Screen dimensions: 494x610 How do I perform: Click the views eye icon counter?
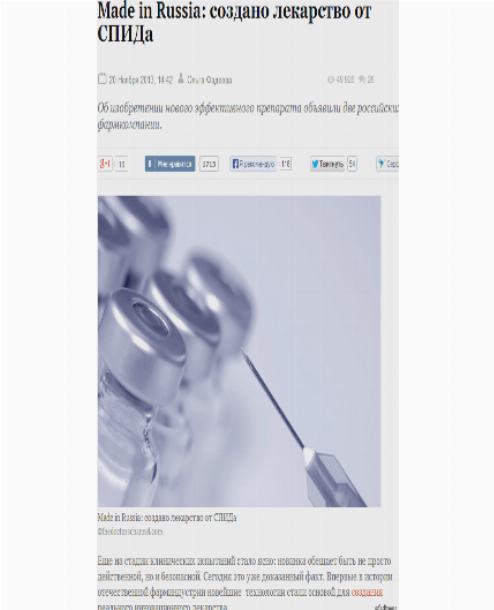coord(341,79)
